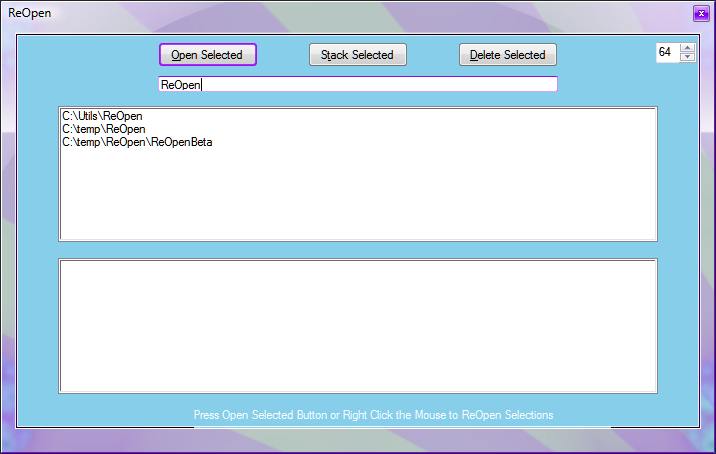Select the C:\temp\ReOpen list entry
Viewport: 716px width, 454px height.
coord(104,129)
